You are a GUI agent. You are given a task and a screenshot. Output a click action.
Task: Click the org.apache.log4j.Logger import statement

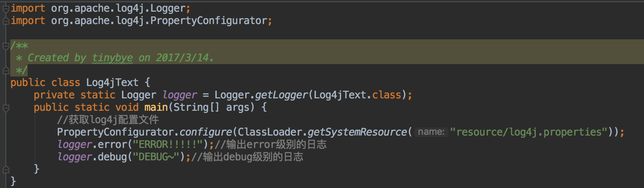click(100, 8)
